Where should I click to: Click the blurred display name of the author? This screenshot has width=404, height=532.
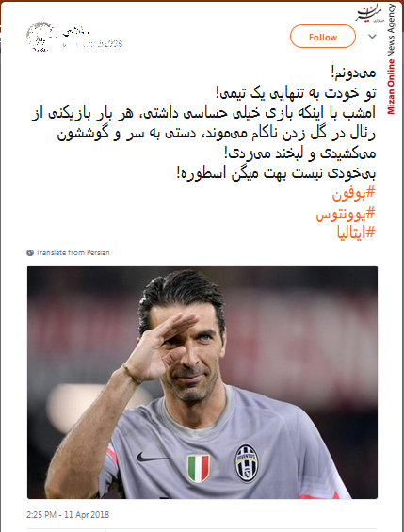click(x=75, y=32)
